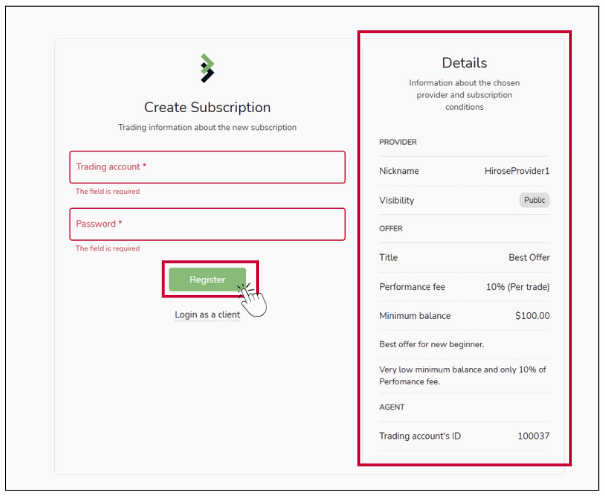
Task: Click the Create Subscription heading
Action: click(207, 107)
